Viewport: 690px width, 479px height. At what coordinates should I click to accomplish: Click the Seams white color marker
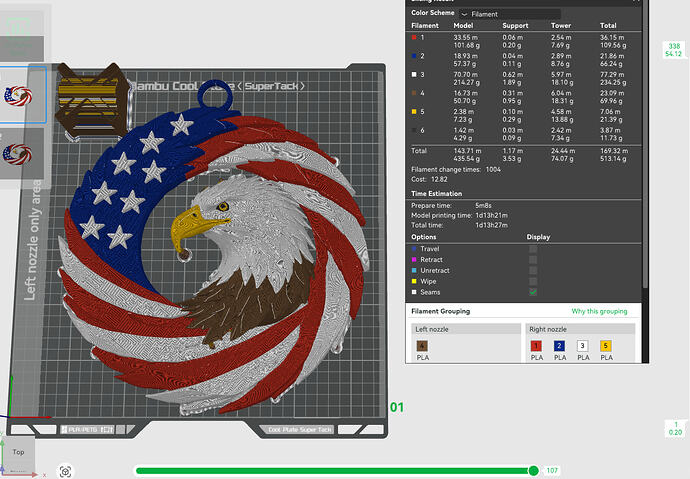(x=414, y=292)
